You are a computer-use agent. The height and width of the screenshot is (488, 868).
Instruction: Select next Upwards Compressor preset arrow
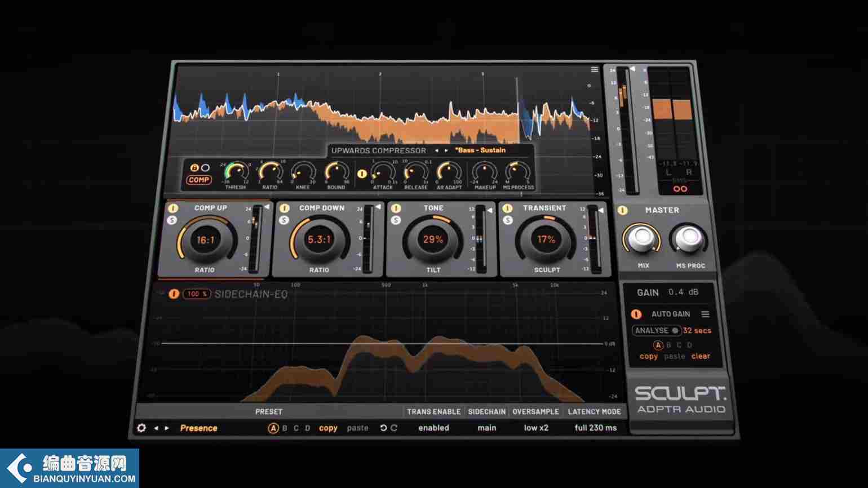click(446, 150)
